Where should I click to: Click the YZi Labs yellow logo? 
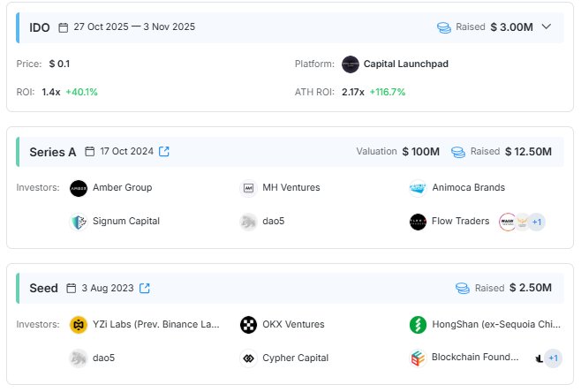(79, 325)
